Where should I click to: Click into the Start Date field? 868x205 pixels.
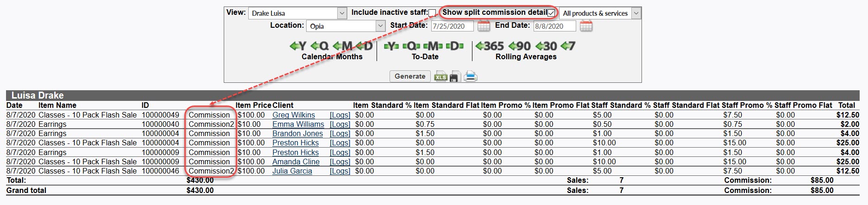452,26
